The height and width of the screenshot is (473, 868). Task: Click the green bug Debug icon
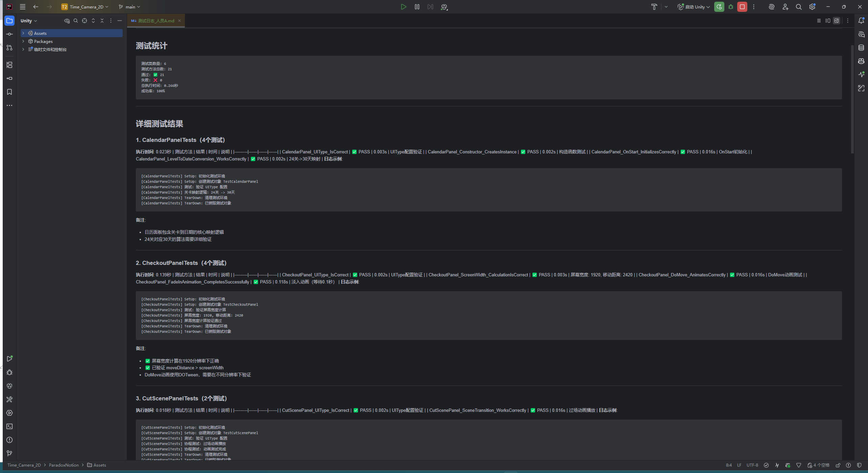(731, 7)
